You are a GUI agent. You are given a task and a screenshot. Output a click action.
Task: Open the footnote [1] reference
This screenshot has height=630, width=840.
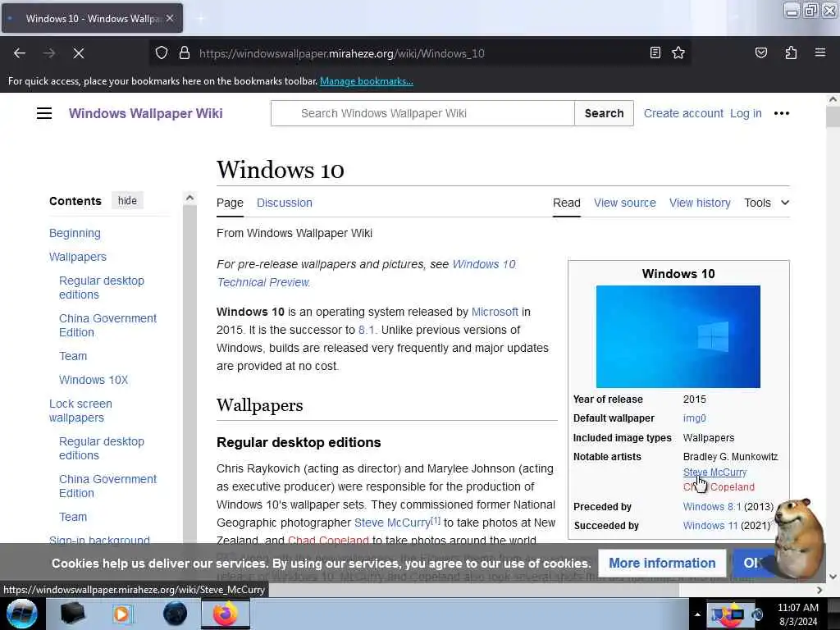click(436, 520)
